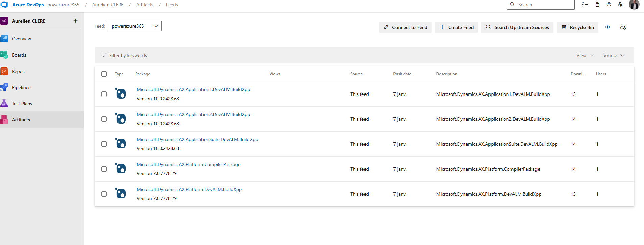Click the Azure DevOps logo icon
This screenshot has height=245, width=644.
click(4, 5)
